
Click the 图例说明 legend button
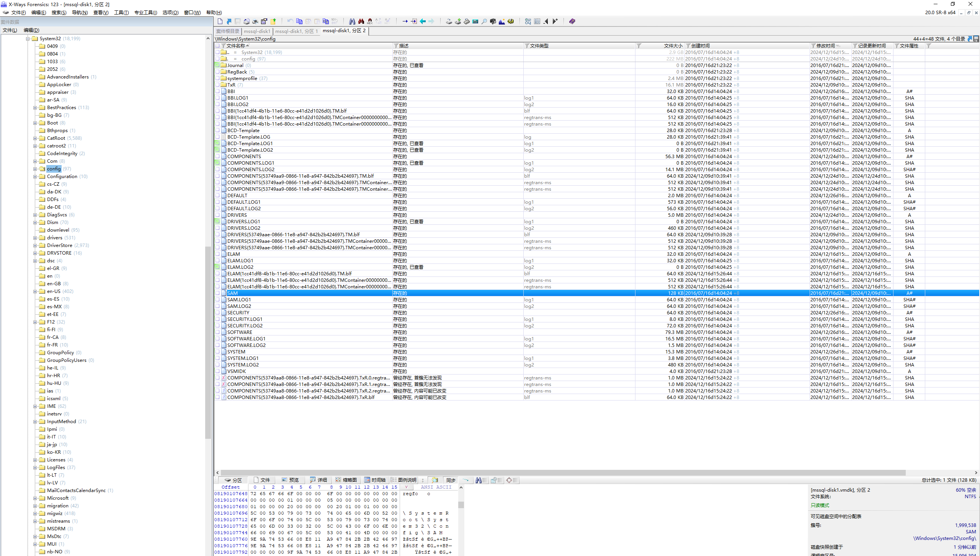coord(403,480)
